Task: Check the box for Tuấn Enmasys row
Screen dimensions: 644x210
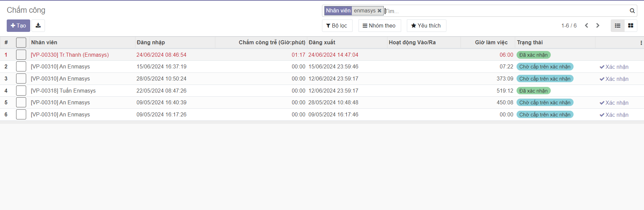Action: (x=21, y=91)
